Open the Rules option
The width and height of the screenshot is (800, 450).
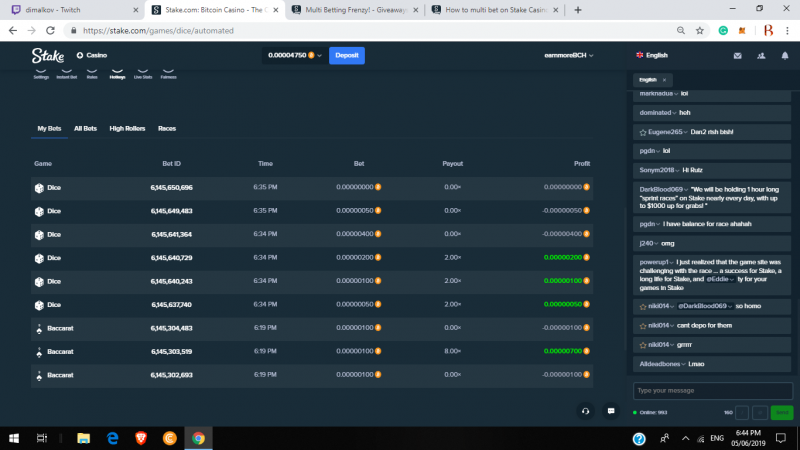(92, 73)
